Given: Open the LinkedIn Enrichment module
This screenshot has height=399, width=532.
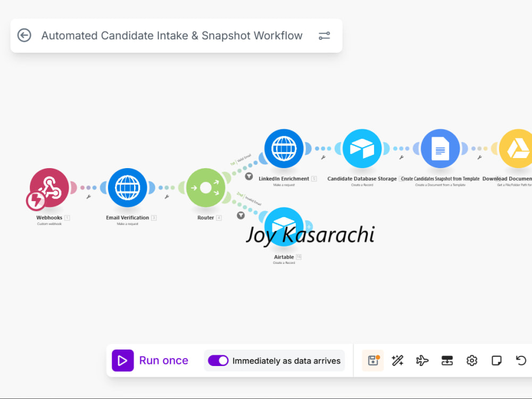Looking at the screenshot, I should point(284,148).
